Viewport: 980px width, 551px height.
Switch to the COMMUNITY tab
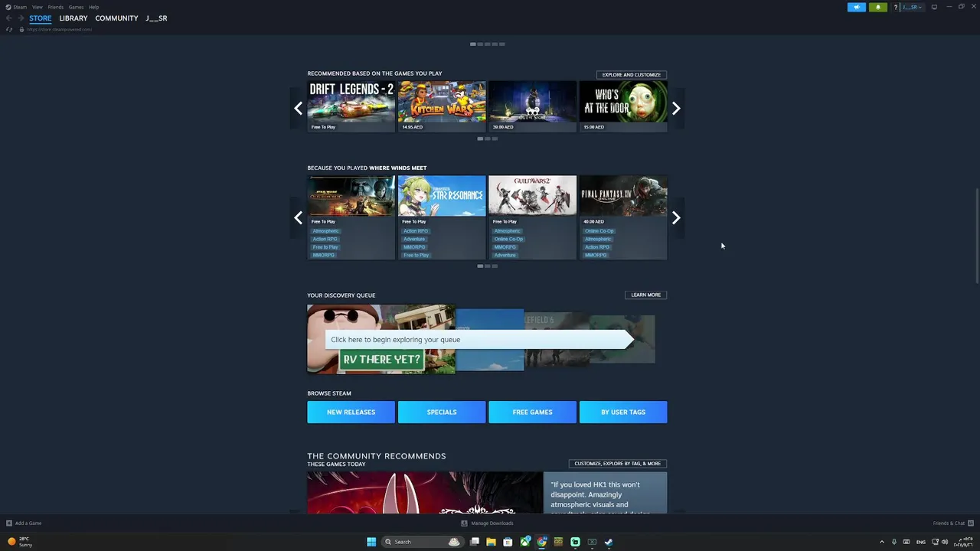click(116, 18)
